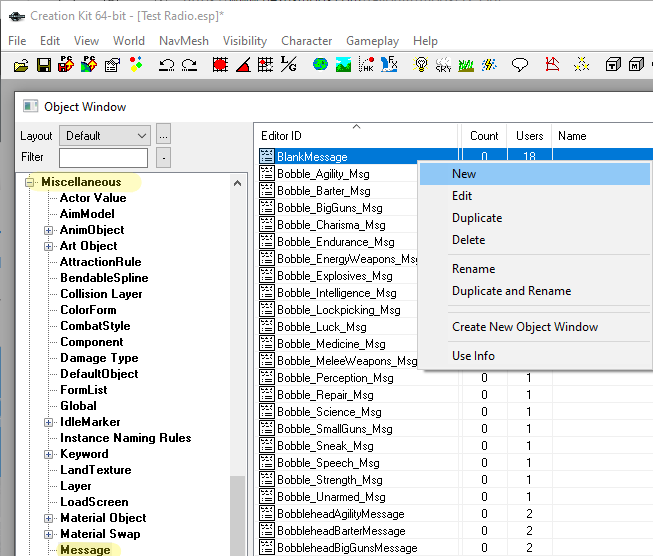The height and width of the screenshot is (556, 653).
Task: Open the Edit menu in menu bar
Action: point(50,41)
